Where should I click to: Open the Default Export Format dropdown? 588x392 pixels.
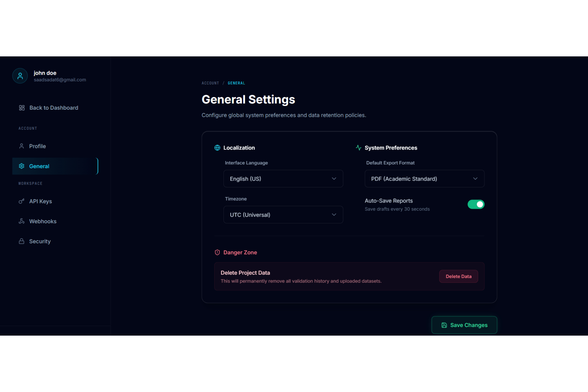424,179
